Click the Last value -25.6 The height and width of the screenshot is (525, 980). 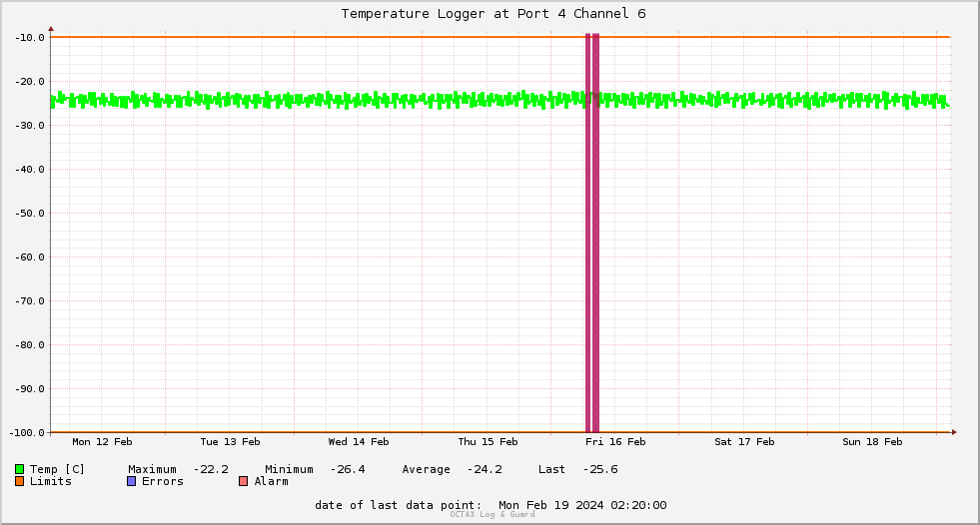click(600, 469)
